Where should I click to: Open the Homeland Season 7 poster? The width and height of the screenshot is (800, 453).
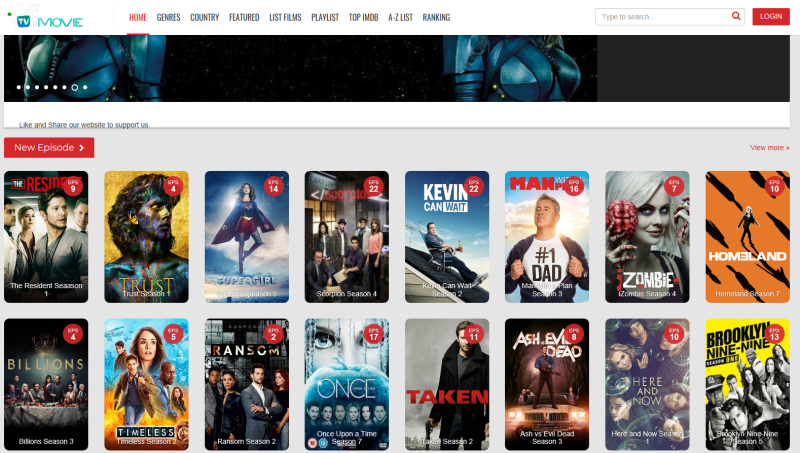[x=747, y=237]
